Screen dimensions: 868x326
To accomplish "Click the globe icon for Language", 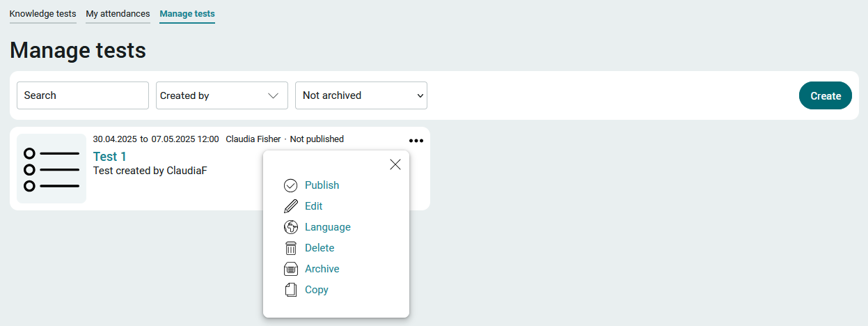I will [x=291, y=227].
